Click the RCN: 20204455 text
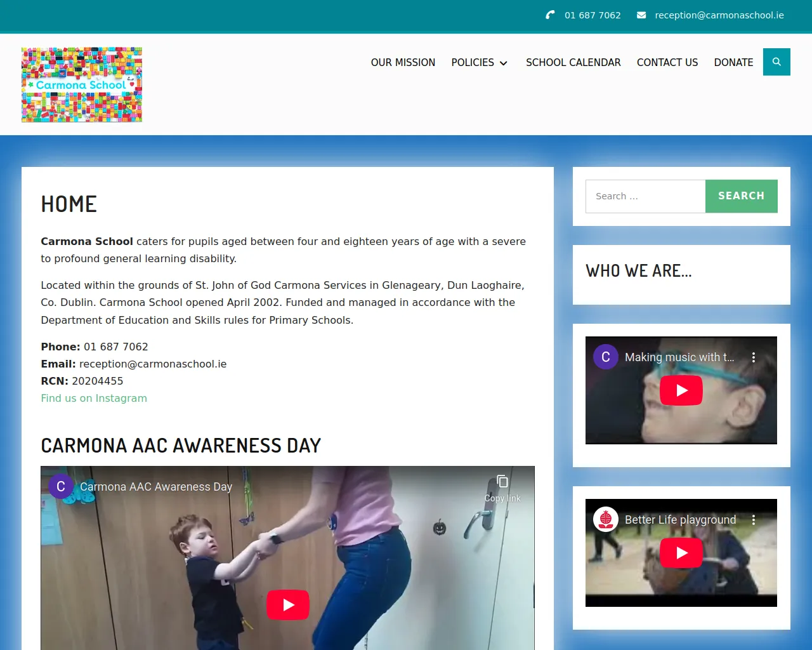The image size is (812, 650). click(82, 381)
